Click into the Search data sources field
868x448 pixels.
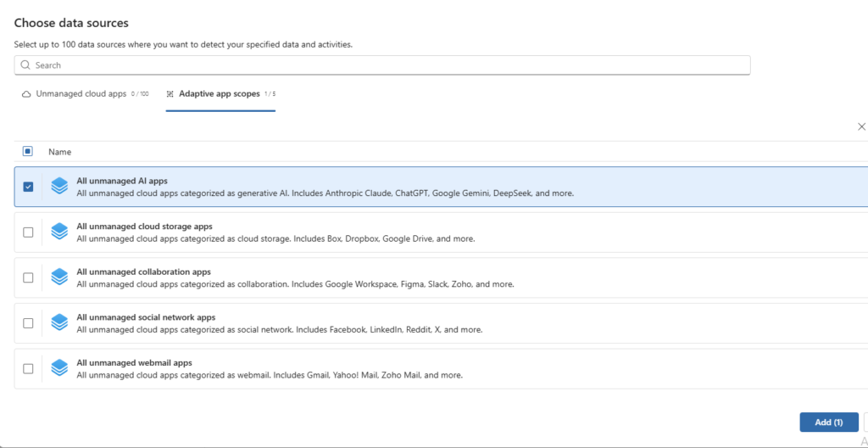click(381, 65)
